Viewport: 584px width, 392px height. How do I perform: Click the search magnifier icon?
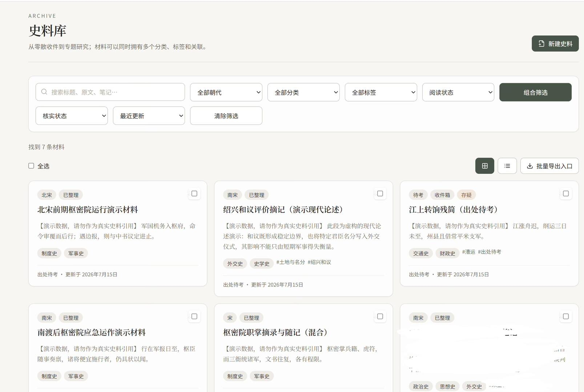(x=44, y=92)
